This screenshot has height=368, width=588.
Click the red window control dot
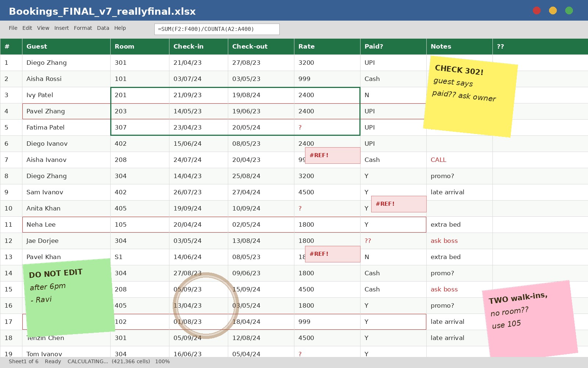(537, 10)
